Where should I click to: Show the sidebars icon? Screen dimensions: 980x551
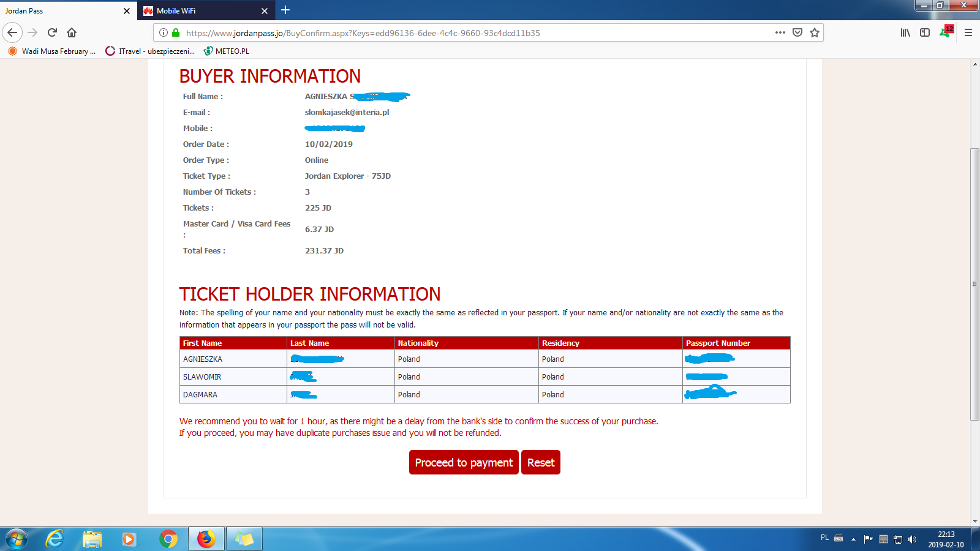(925, 32)
